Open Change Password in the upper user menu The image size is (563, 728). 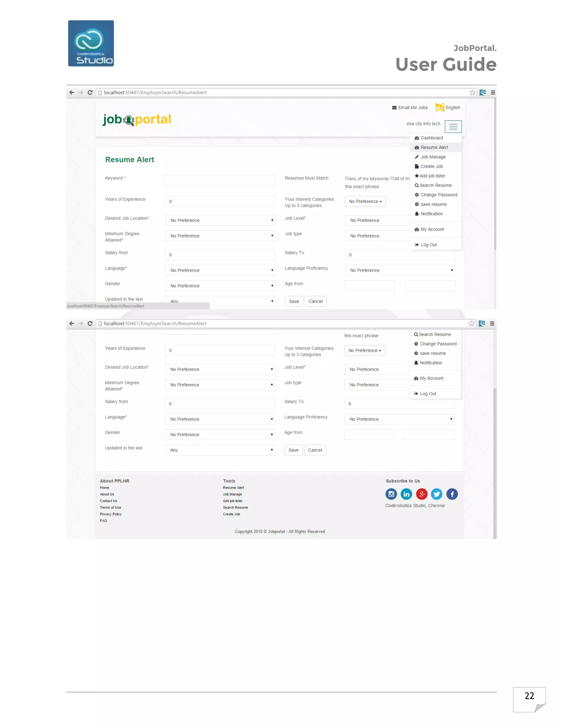pyautogui.click(x=436, y=195)
